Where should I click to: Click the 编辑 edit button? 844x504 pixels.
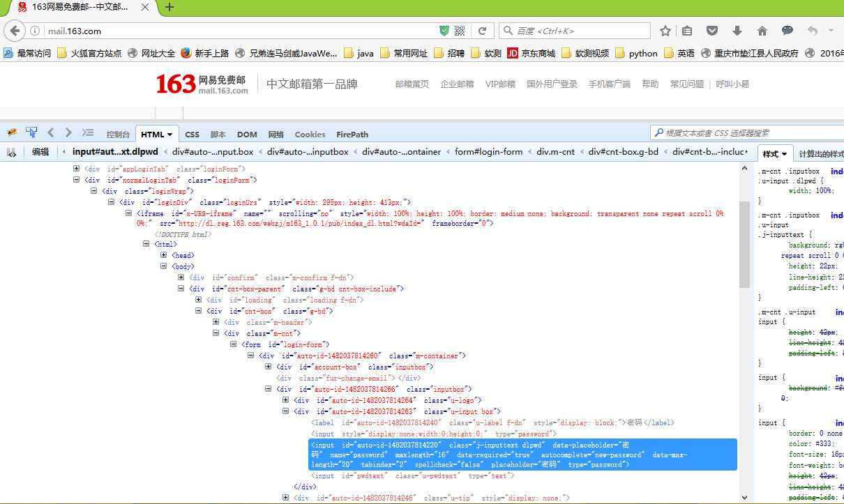(x=40, y=152)
